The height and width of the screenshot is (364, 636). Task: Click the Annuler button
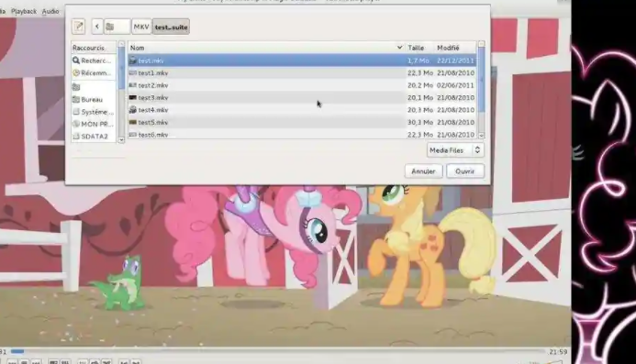pos(423,171)
